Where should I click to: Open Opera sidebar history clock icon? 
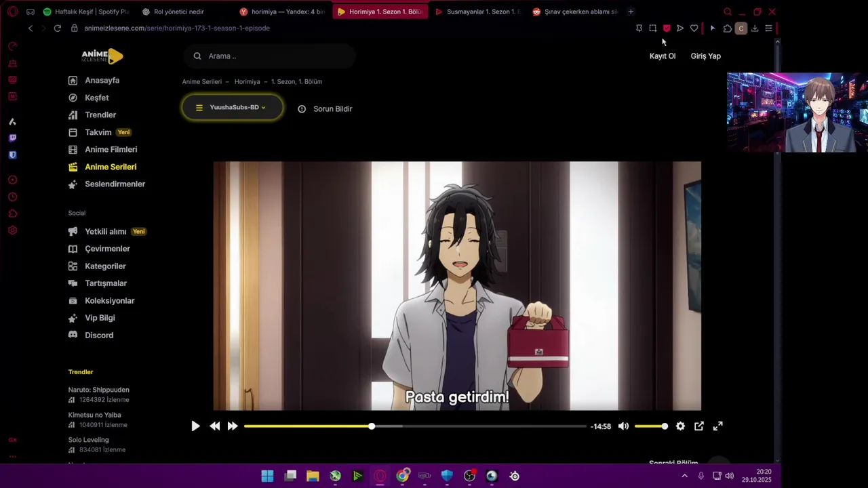coord(12,197)
